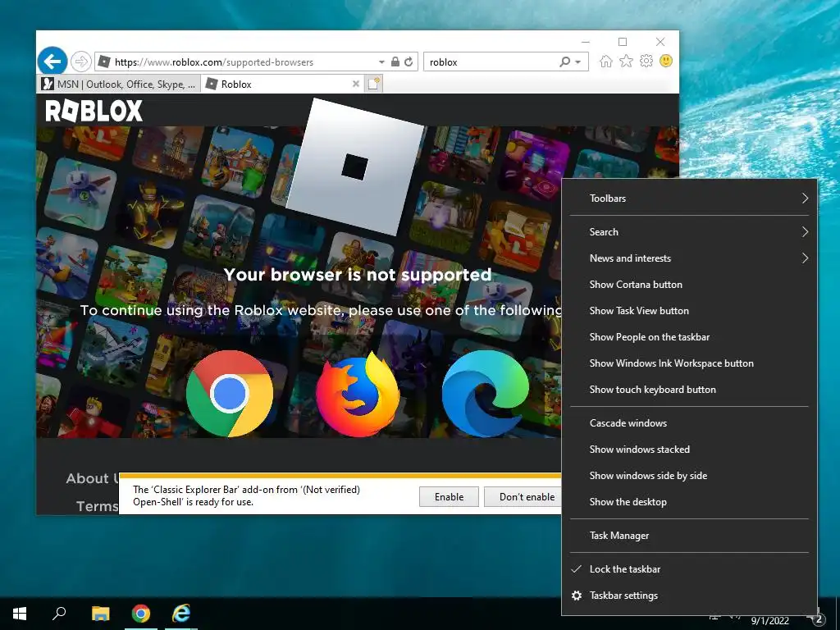Close the Roblox tab

click(356, 84)
